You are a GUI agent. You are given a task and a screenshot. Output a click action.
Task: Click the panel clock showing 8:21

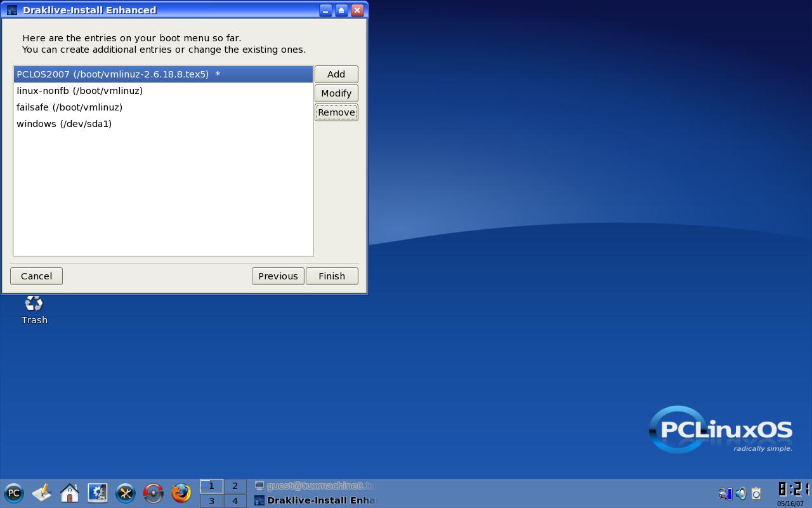[x=794, y=490]
